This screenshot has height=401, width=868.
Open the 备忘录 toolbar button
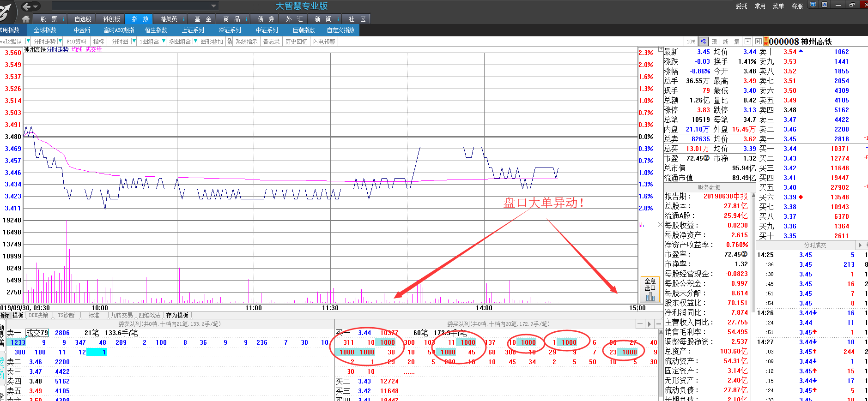[x=271, y=42]
